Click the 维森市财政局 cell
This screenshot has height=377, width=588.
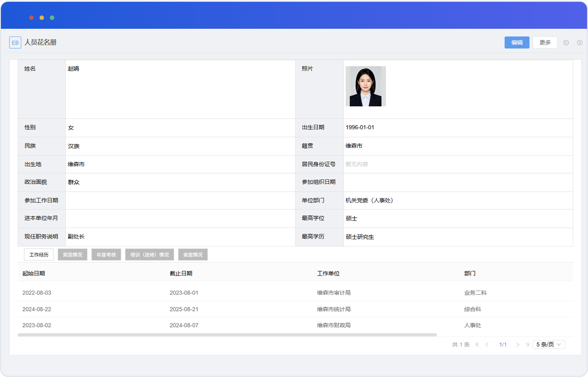tap(334, 325)
